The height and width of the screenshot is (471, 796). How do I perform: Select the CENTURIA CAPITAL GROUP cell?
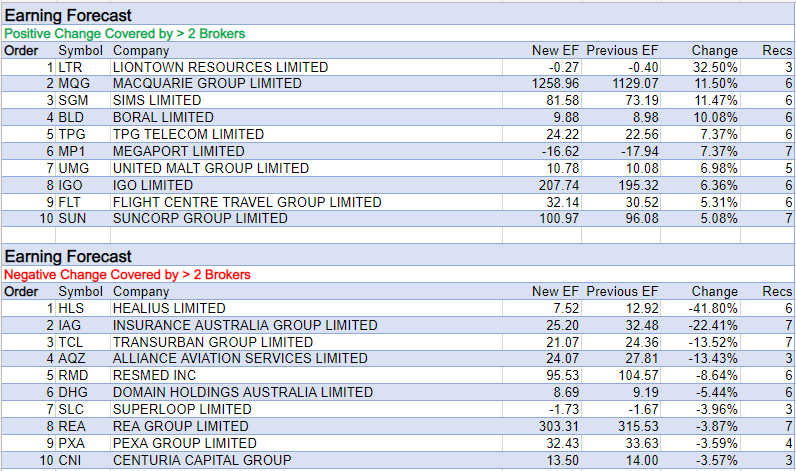click(x=202, y=460)
